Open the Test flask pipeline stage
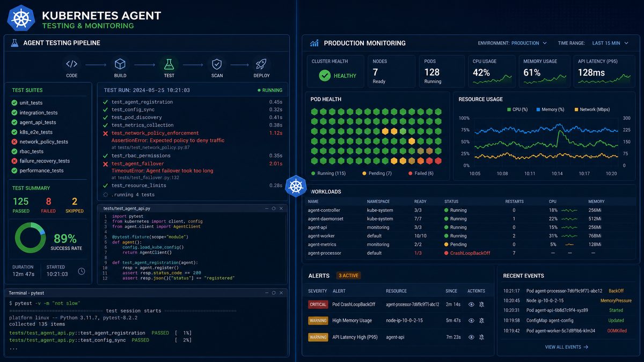The width and height of the screenshot is (644, 362). 169,64
